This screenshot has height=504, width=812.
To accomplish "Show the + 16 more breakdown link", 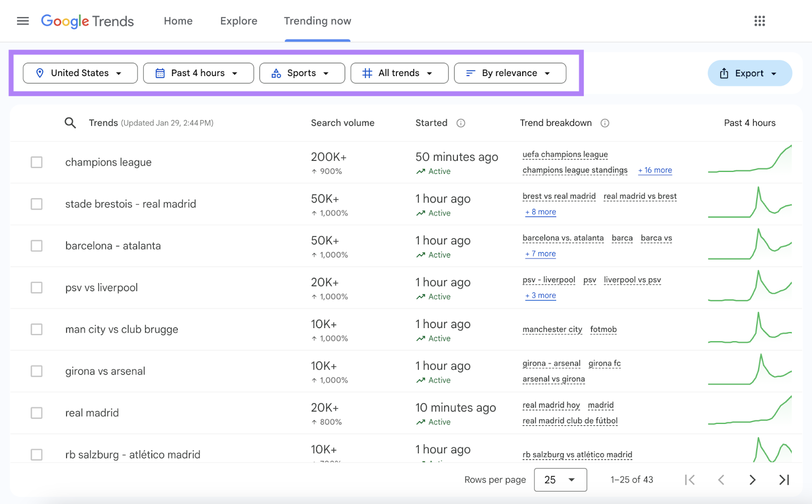I will coord(655,170).
